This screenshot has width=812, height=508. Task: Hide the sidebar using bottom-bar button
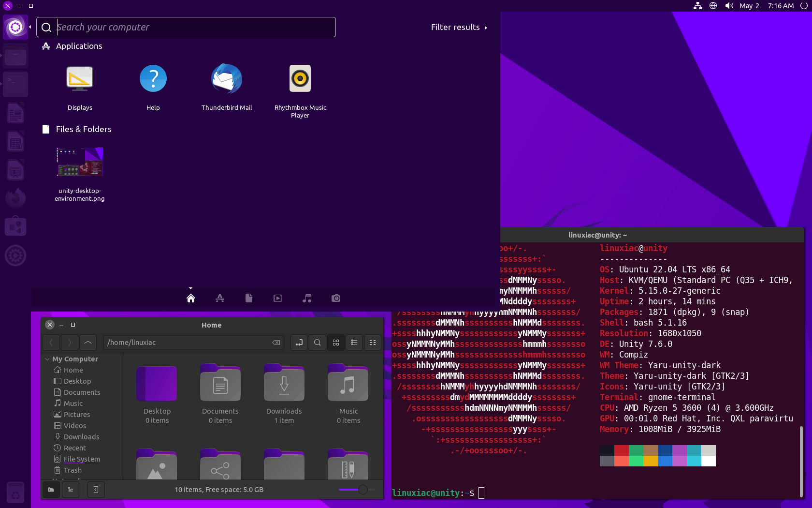pyautogui.click(x=96, y=490)
